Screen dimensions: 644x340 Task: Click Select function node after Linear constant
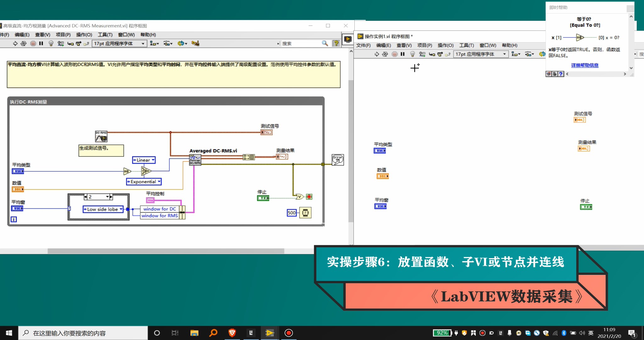tap(146, 171)
